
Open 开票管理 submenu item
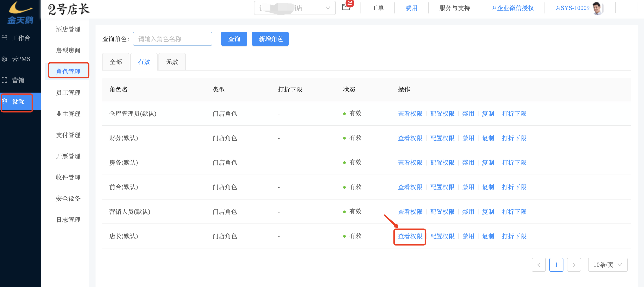click(x=68, y=156)
